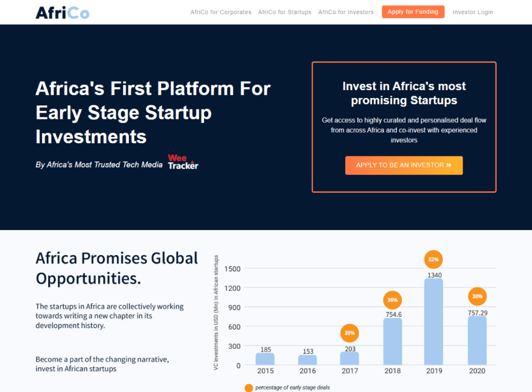This screenshot has height=392, width=532.
Task: Select the 2020 bar labeled 757.29
Action: click(x=477, y=341)
